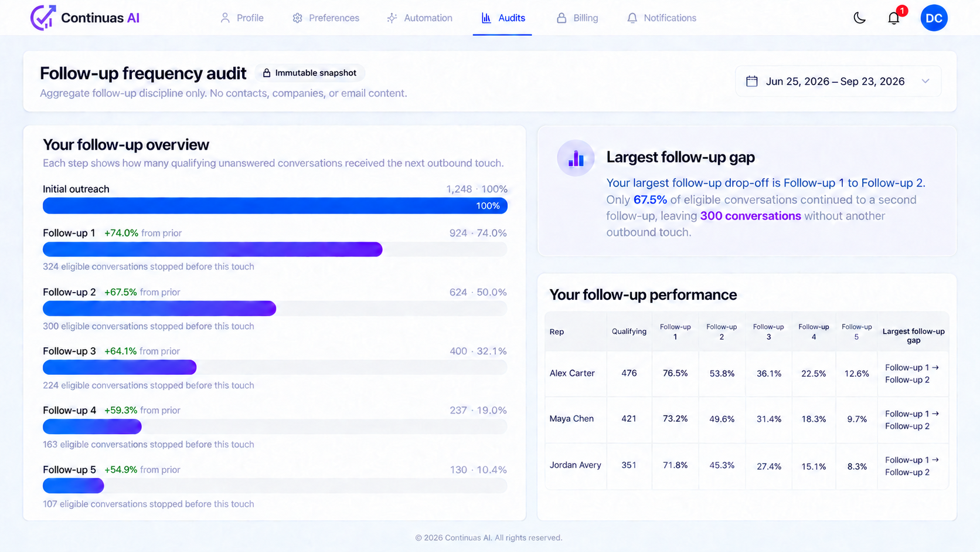The image size is (980, 552).
Task: Click Alex Carter's Follow-up 3 value 36.1%
Action: tap(768, 373)
